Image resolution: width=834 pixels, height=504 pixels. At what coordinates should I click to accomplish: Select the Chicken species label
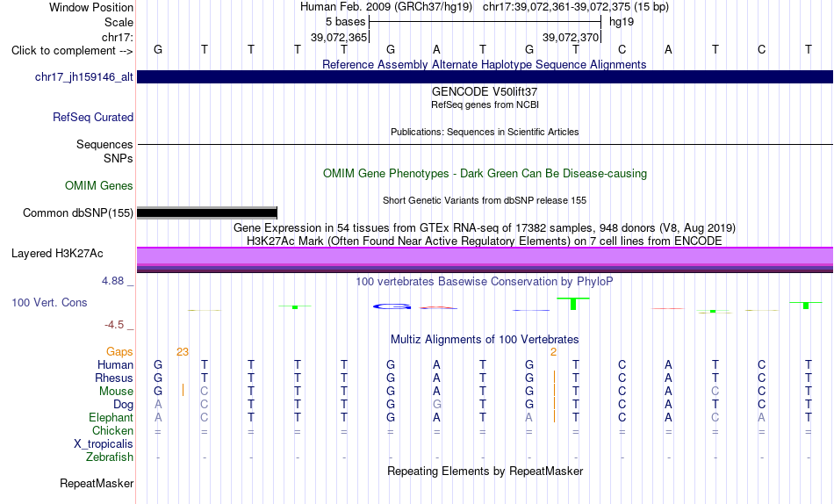112,430
